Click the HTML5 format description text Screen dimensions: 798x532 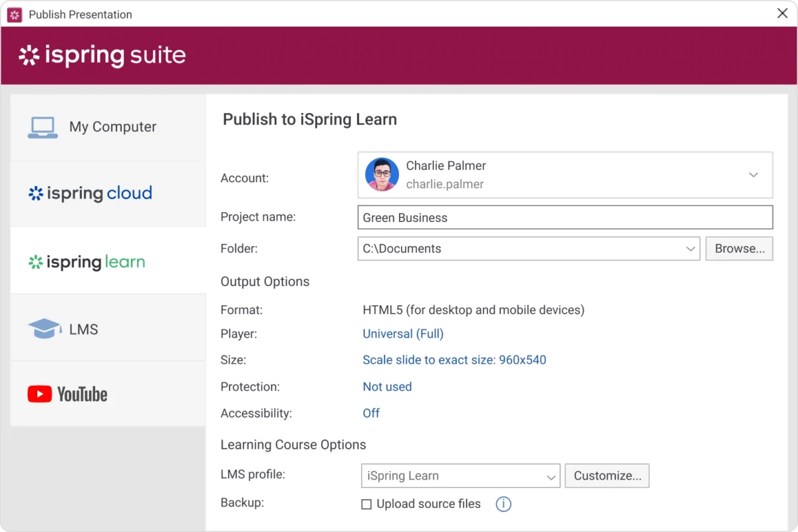[x=473, y=310]
